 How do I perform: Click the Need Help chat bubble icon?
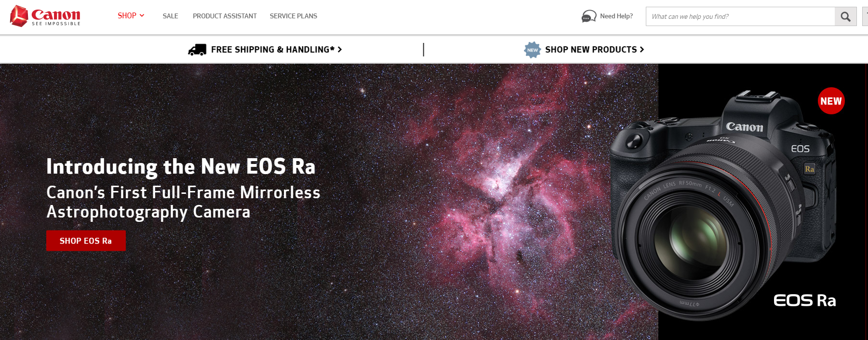tap(589, 16)
